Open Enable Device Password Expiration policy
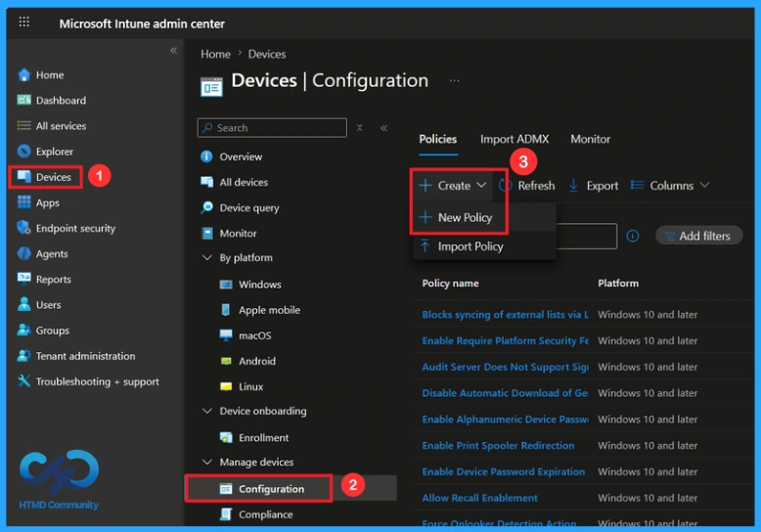The image size is (761, 532). click(x=504, y=471)
